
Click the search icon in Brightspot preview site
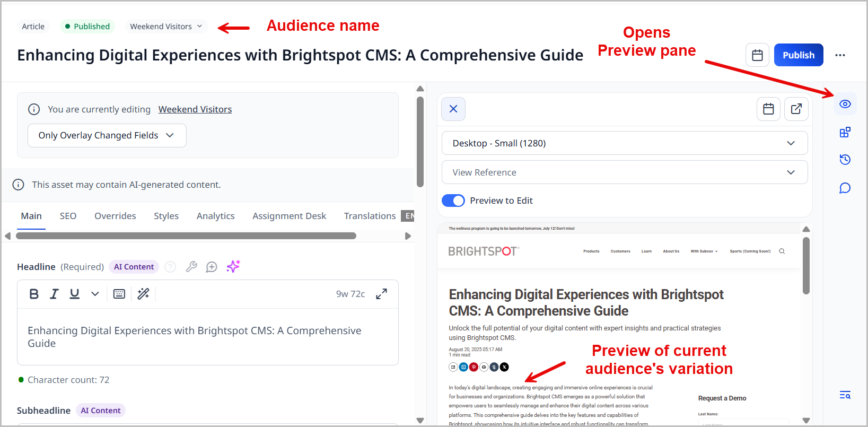click(782, 251)
